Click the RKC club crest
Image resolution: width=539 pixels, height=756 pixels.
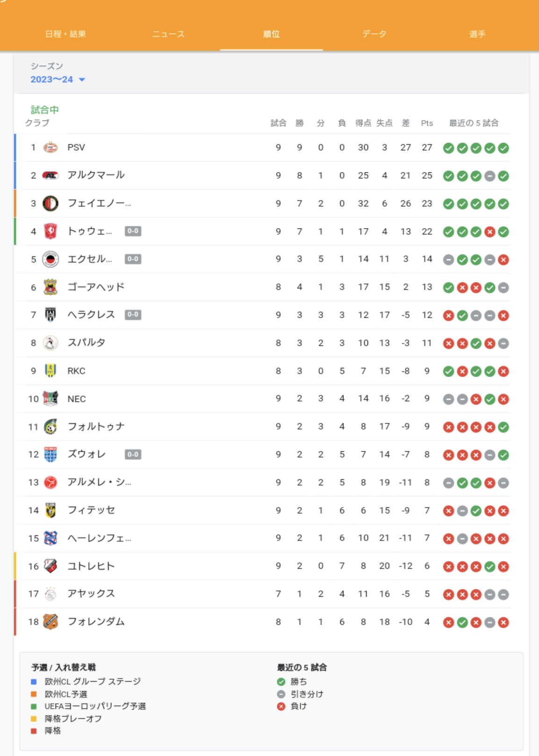[50, 371]
